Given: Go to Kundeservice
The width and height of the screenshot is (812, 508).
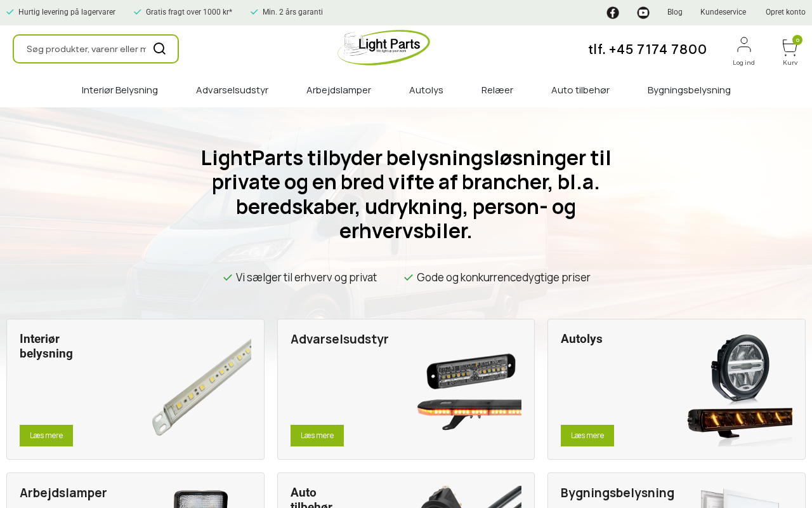Looking at the screenshot, I should click(x=723, y=12).
